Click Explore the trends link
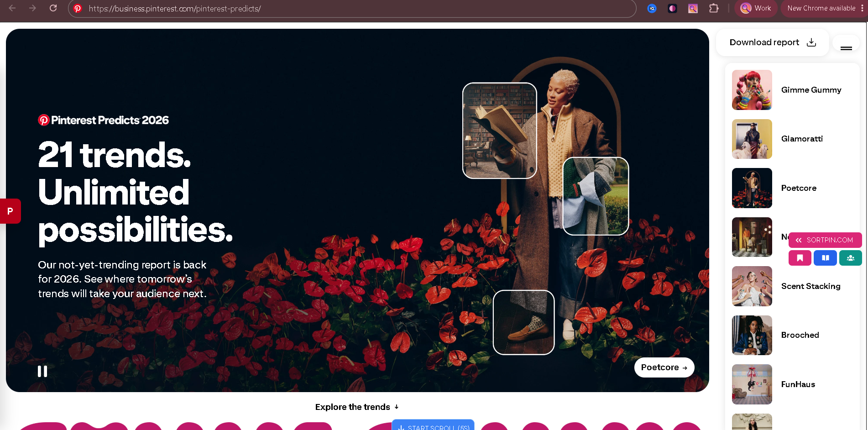 click(x=357, y=407)
